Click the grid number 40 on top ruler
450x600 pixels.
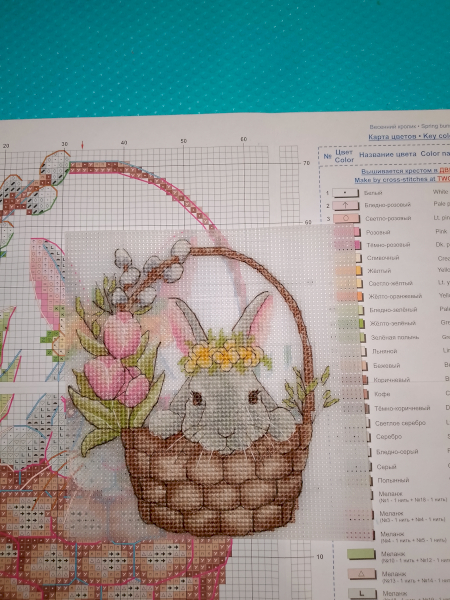(124, 143)
